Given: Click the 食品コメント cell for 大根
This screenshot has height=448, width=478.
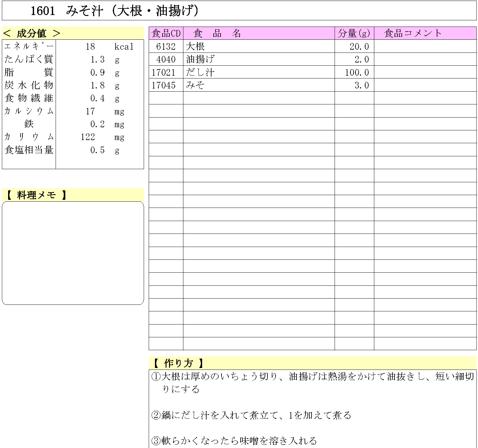Looking at the screenshot, I should [x=425, y=47].
